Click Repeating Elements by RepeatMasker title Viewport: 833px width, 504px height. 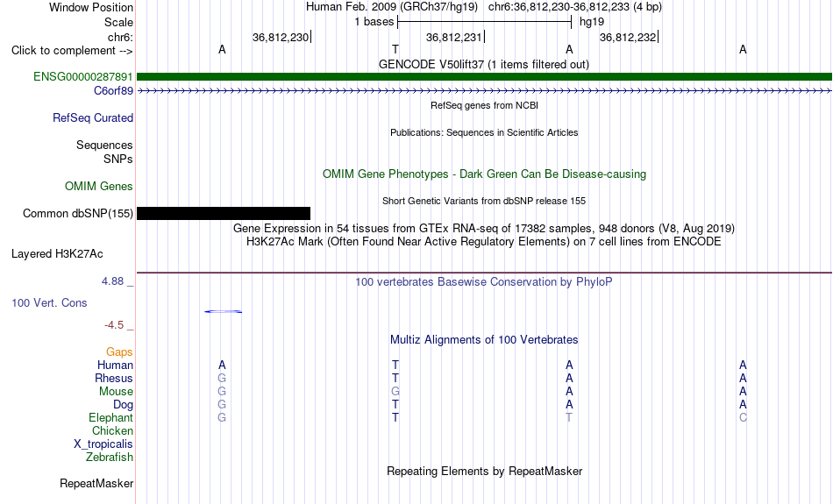tap(484, 471)
